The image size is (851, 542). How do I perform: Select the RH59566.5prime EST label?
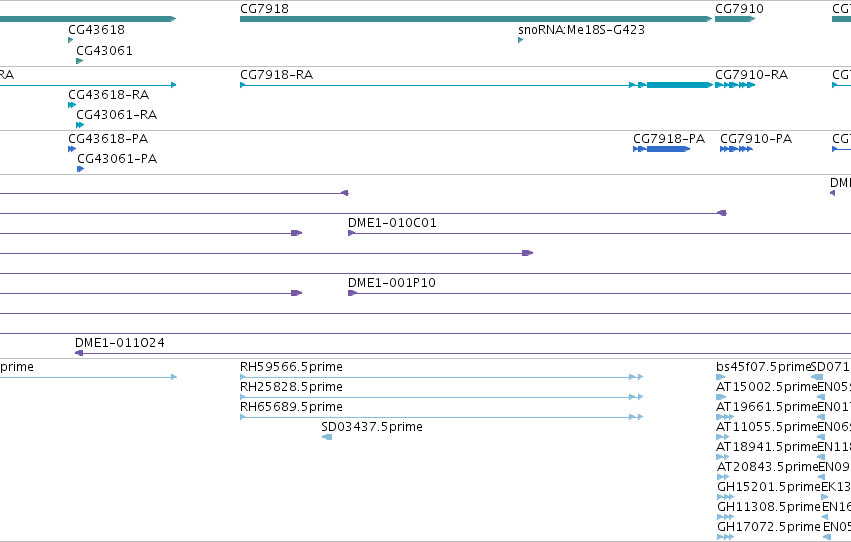pyautogui.click(x=291, y=367)
